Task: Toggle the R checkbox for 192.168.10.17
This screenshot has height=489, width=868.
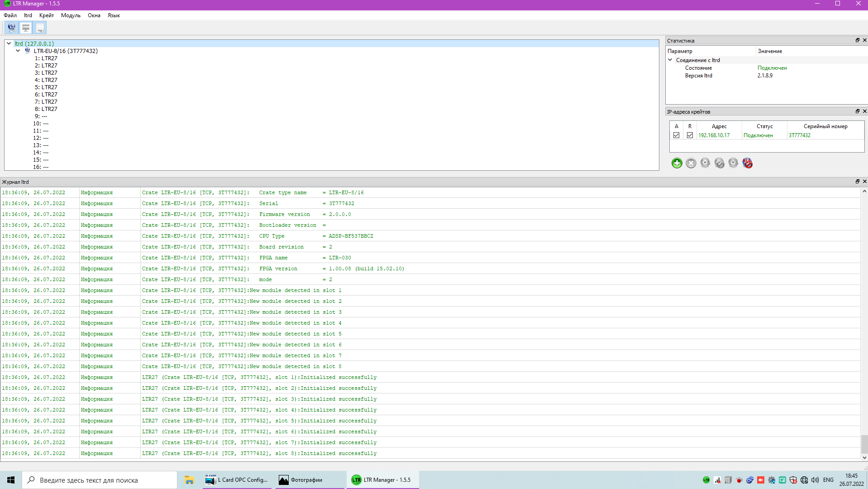Action: coord(690,135)
